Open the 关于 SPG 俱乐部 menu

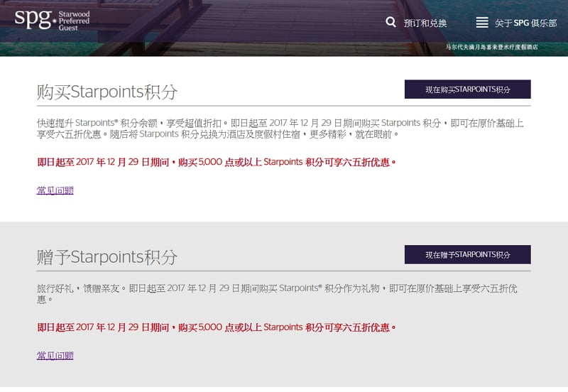tap(525, 23)
